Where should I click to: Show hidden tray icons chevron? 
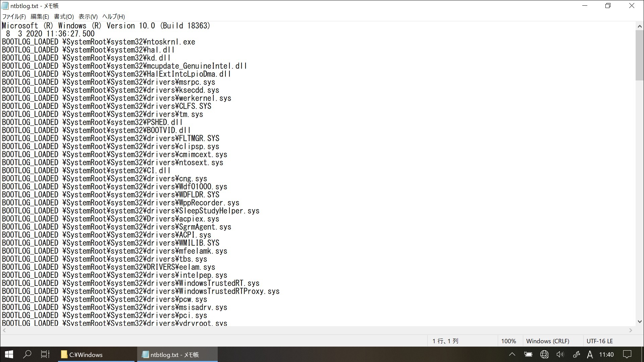click(512, 354)
